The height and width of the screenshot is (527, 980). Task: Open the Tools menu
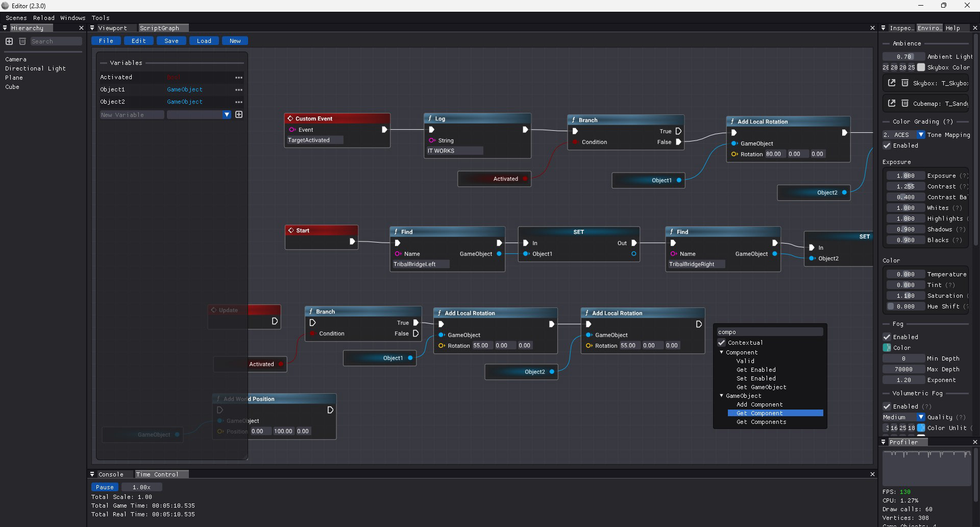[101, 18]
